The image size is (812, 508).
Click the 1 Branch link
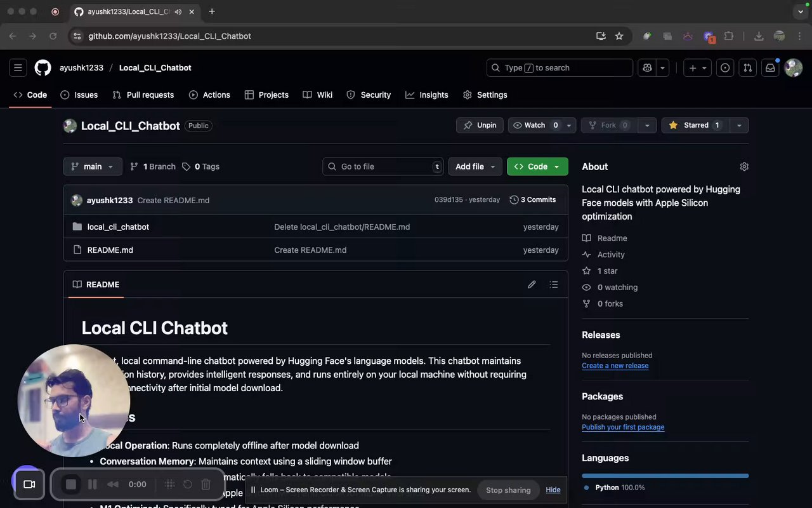tap(153, 166)
